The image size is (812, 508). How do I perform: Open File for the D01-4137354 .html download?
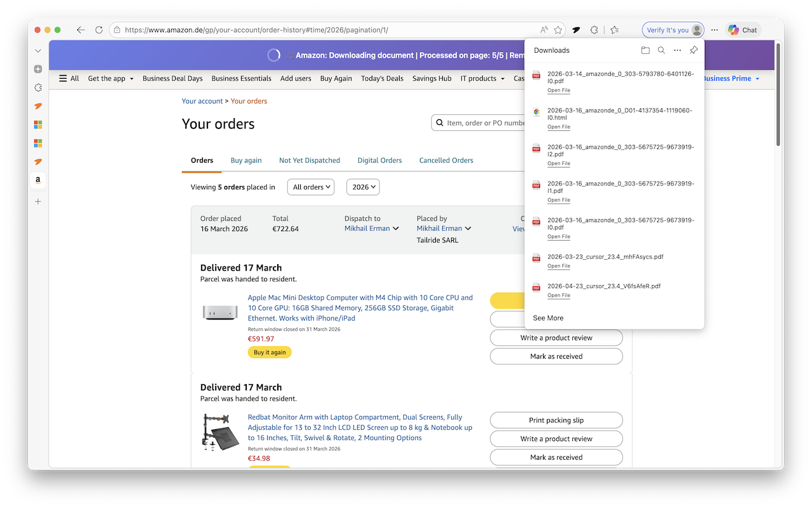(x=559, y=127)
